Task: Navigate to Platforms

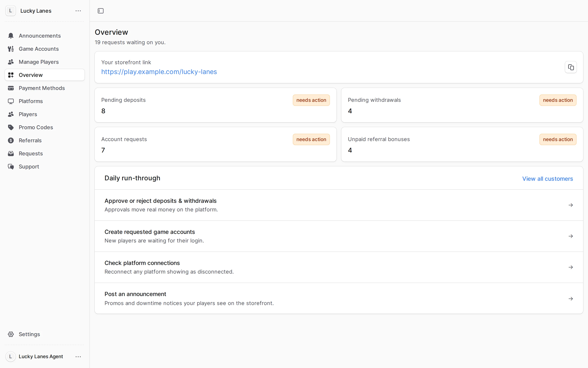Action: tap(45, 101)
